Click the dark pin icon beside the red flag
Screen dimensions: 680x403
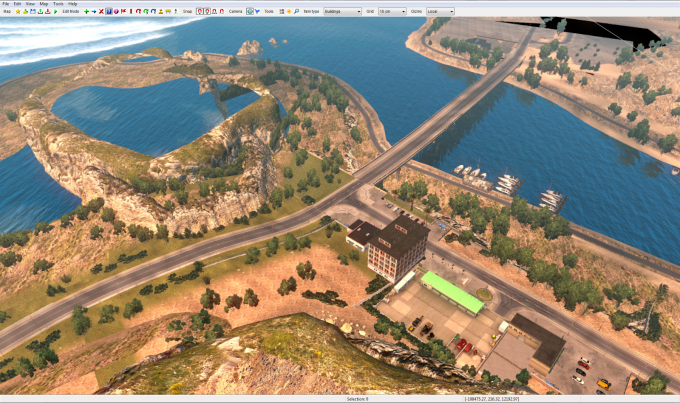tap(131, 11)
